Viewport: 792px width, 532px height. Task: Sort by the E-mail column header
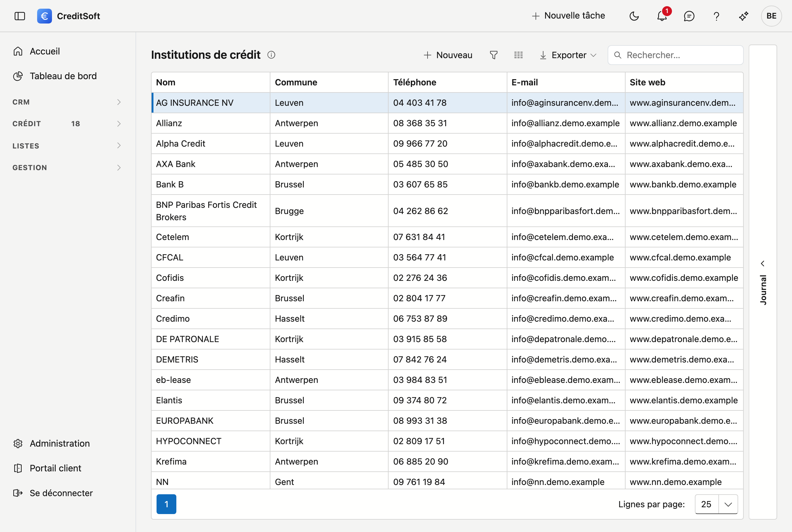coord(566,83)
